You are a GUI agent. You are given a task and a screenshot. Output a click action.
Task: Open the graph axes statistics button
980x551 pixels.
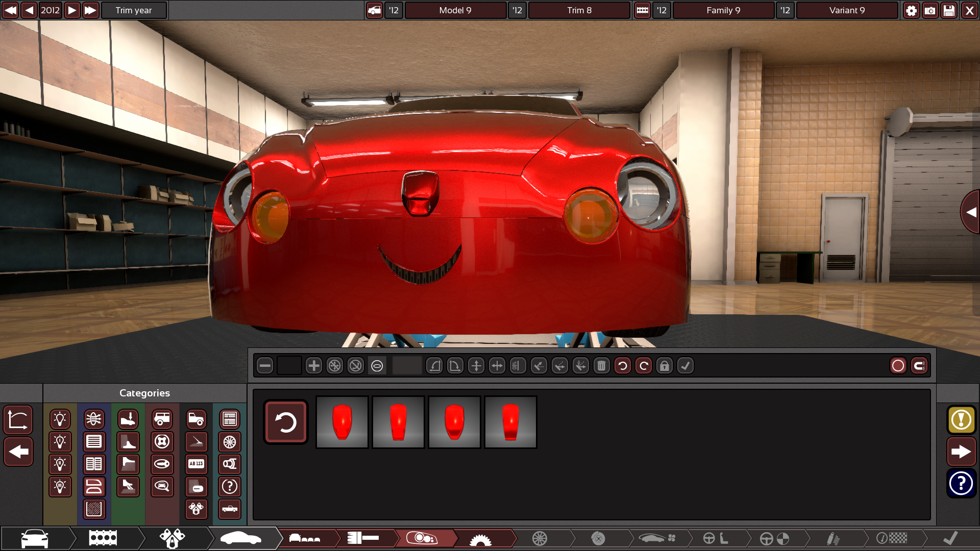pyautogui.click(x=18, y=420)
